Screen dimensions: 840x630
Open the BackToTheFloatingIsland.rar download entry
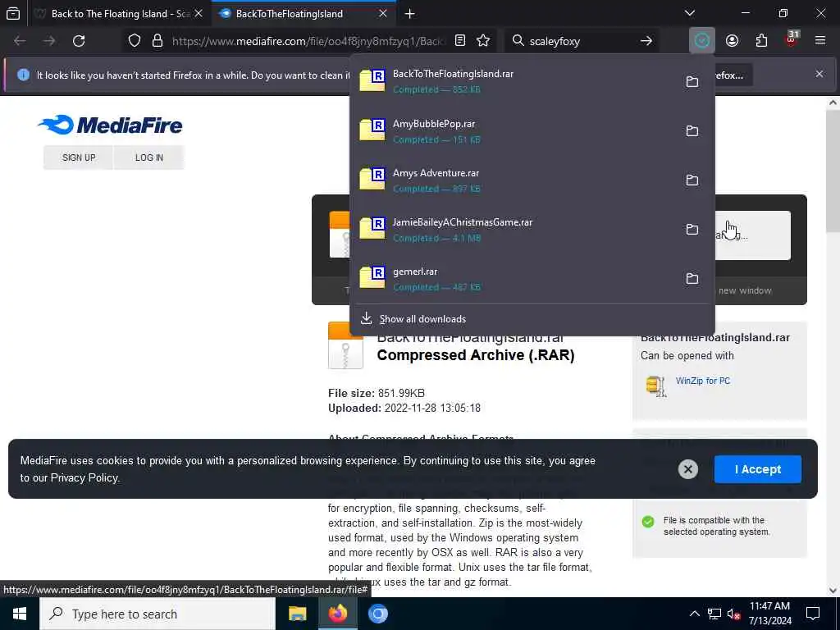[x=514, y=81]
